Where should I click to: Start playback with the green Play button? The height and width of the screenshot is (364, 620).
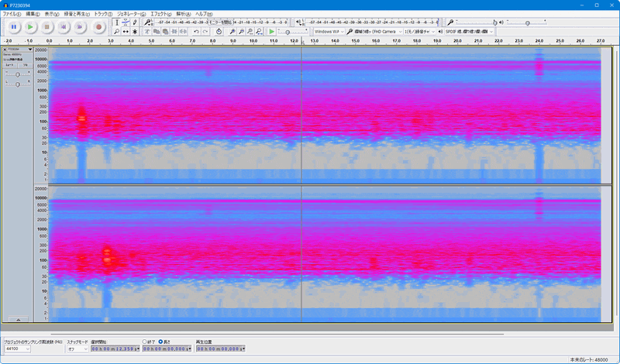pyautogui.click(x=30, y=27)
